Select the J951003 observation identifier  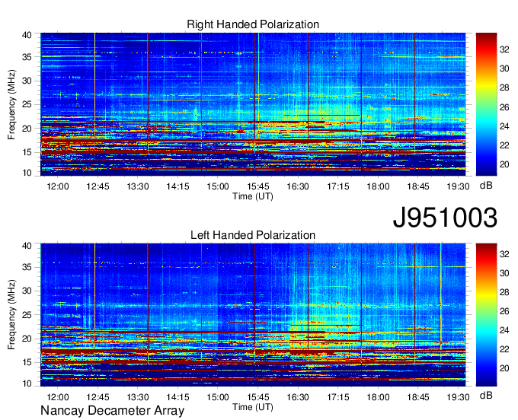pos(445,218)
